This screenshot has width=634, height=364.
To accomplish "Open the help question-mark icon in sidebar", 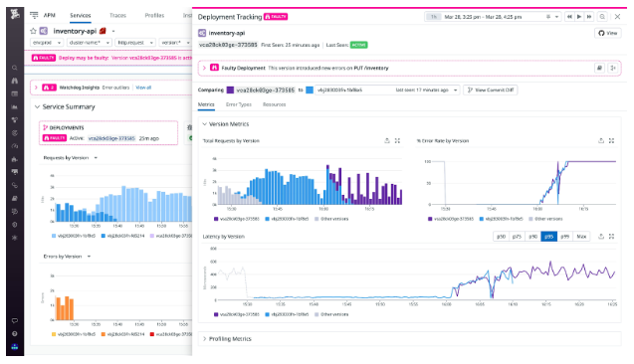I will 15,334.
